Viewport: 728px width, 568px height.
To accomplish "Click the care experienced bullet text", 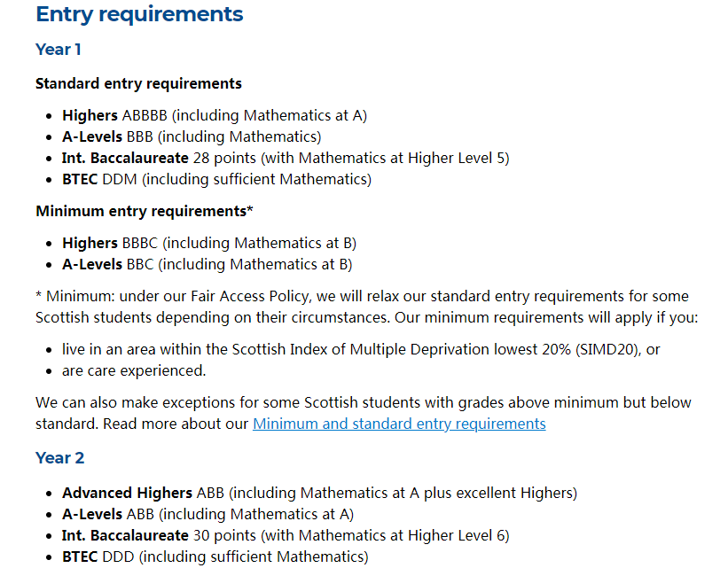I will (133, 370).
